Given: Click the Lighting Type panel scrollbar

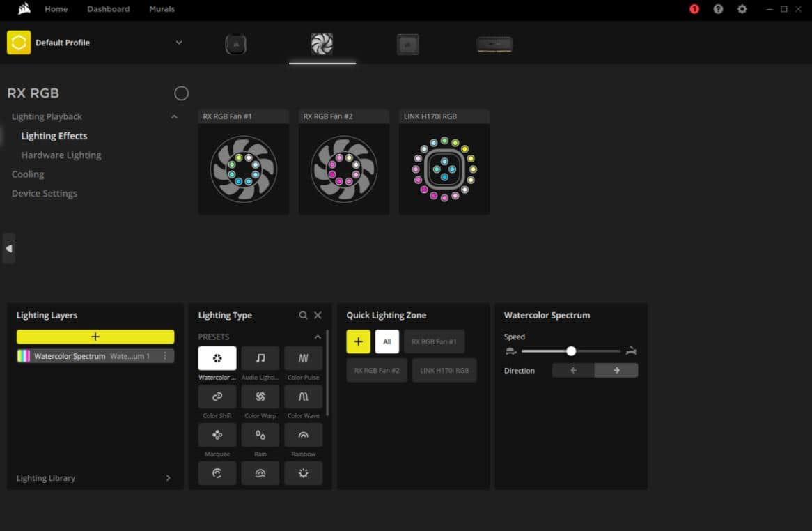Looking at the screenshot, I should point(327,373).
